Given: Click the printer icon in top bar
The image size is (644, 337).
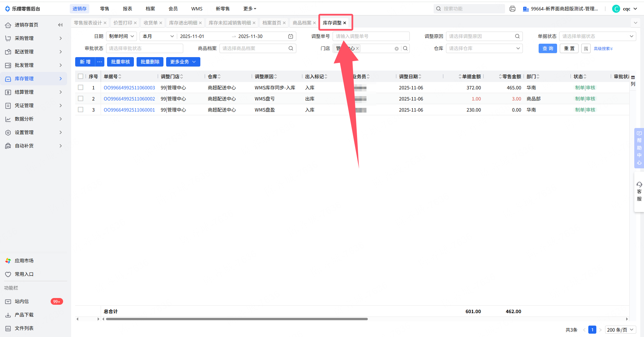Looking at the screenshot, I should pos(512,9).
